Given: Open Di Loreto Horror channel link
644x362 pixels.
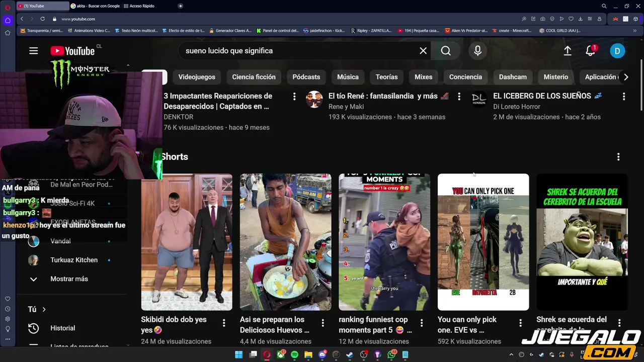Looking at the screenshot, I should 517,107.
